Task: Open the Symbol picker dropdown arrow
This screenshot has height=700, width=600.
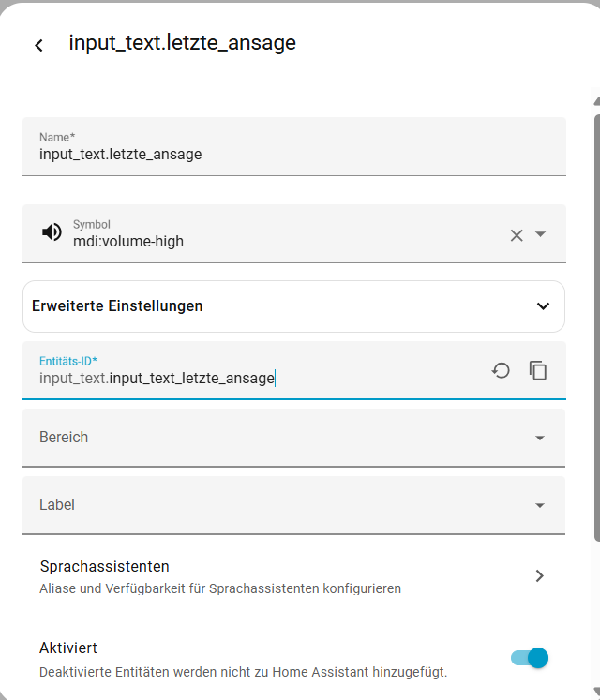Action: point(541,234)
